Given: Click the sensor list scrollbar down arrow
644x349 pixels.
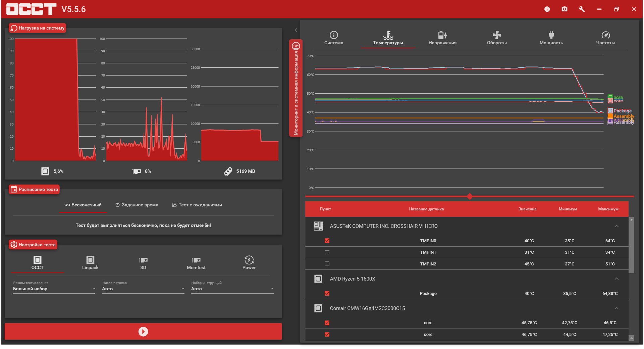Looking at the screenshot, I should point(631,338).
